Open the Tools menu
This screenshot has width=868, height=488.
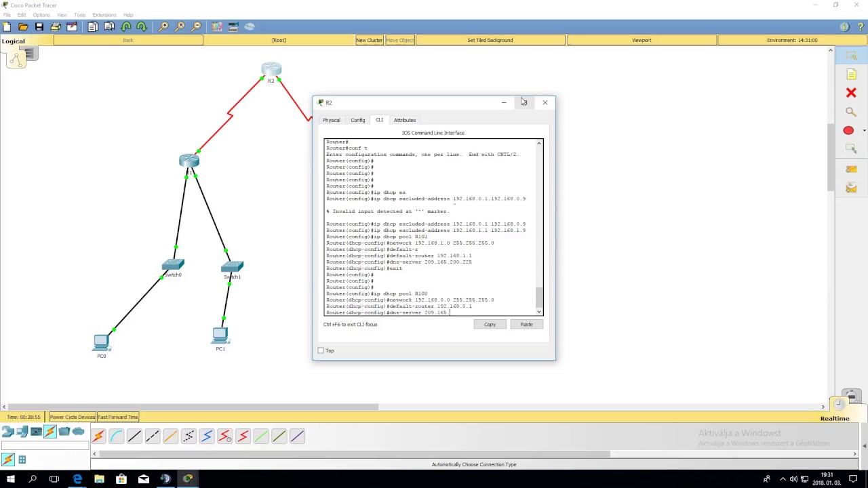coord(79,15)
